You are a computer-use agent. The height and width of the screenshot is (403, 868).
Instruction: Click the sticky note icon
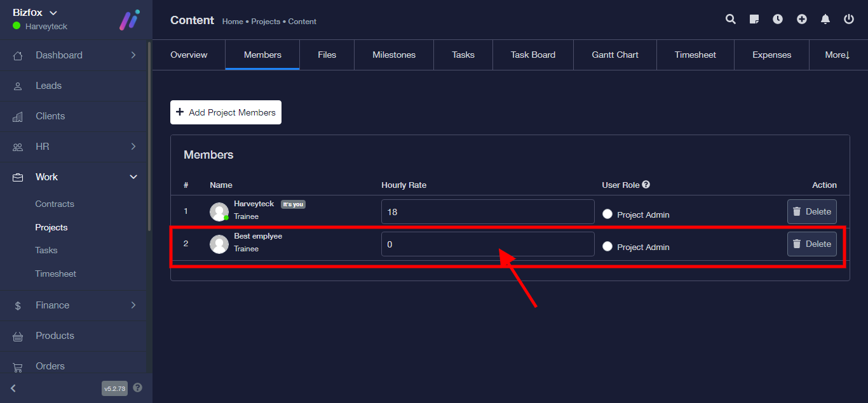pos(754,19)
